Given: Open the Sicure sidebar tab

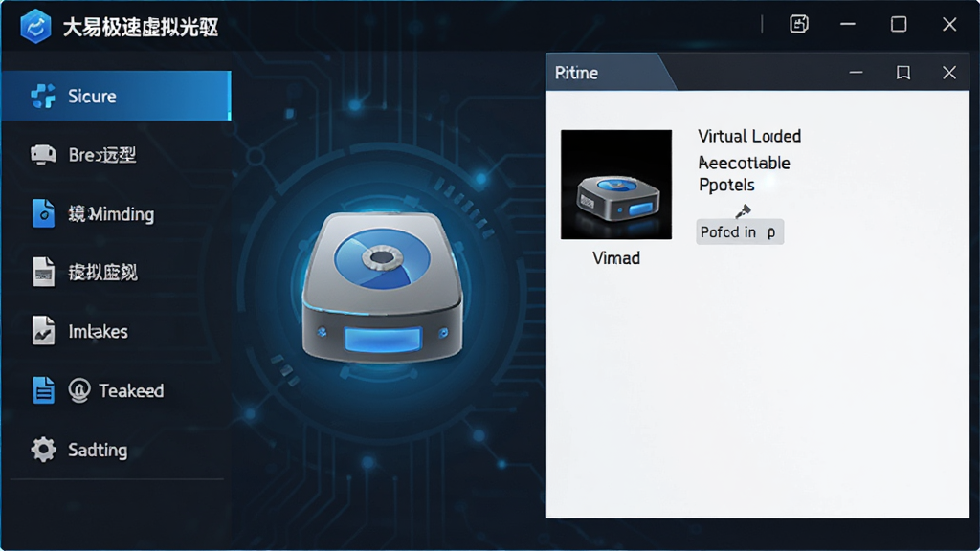Looking at the screenshot, I should pyautogui.click(x=116, y=96).
